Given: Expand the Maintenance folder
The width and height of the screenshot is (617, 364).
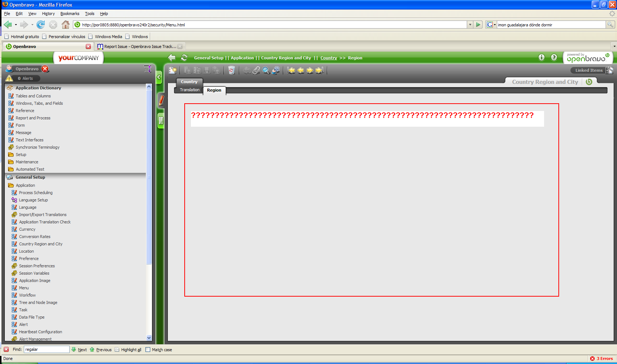Looking at the screenshot, I should [x=27, y=162].
